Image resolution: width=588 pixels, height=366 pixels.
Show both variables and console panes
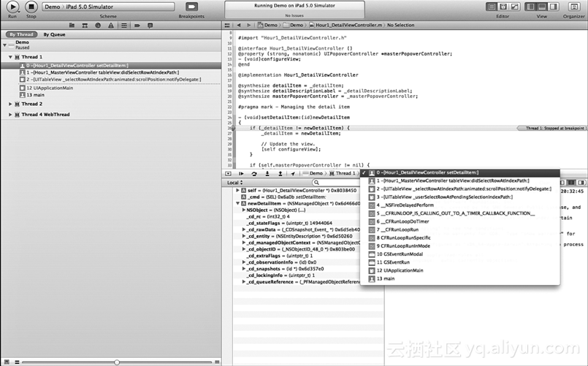tap(571, 183)
